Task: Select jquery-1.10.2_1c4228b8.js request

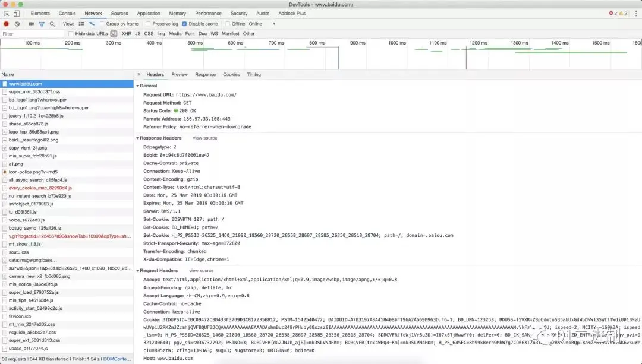Action: (x=67, y=116)
